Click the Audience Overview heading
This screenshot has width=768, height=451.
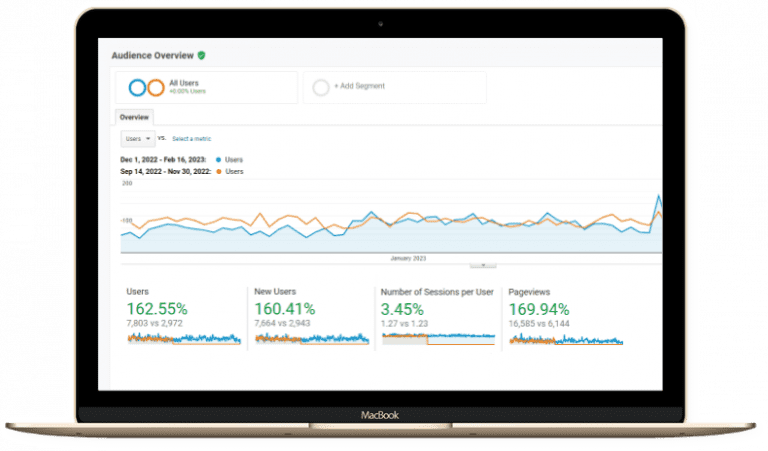[x=152, y=56]
